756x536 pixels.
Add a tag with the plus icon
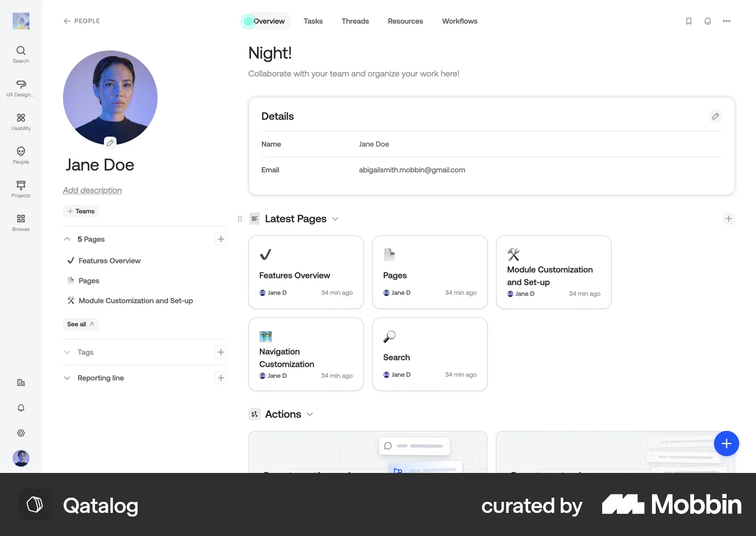coord(221,352)
